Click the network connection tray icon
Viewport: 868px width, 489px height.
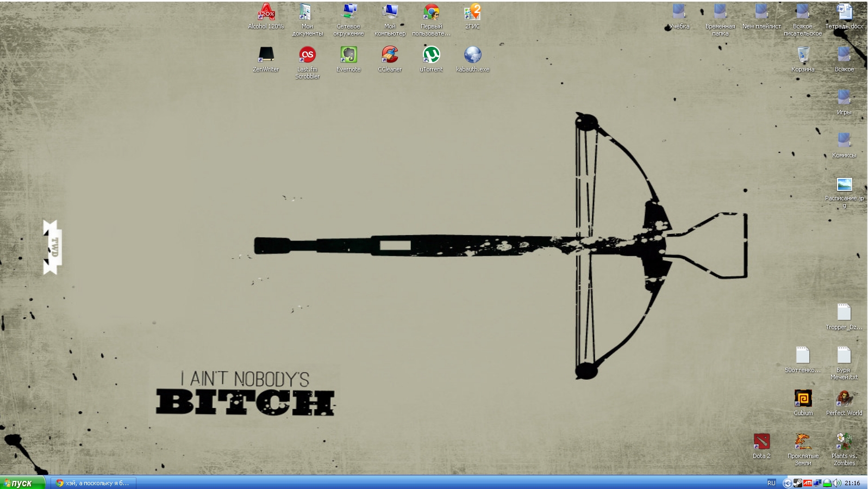tap(817, 483)
